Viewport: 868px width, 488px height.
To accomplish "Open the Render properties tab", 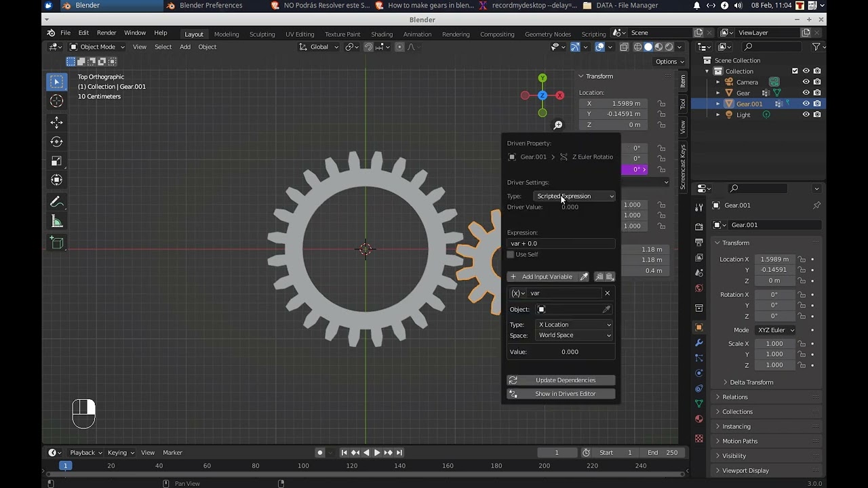I will 699,226.
